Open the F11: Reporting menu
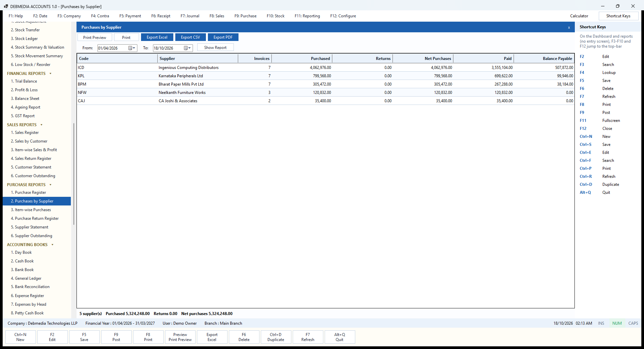 click(307, 16)
